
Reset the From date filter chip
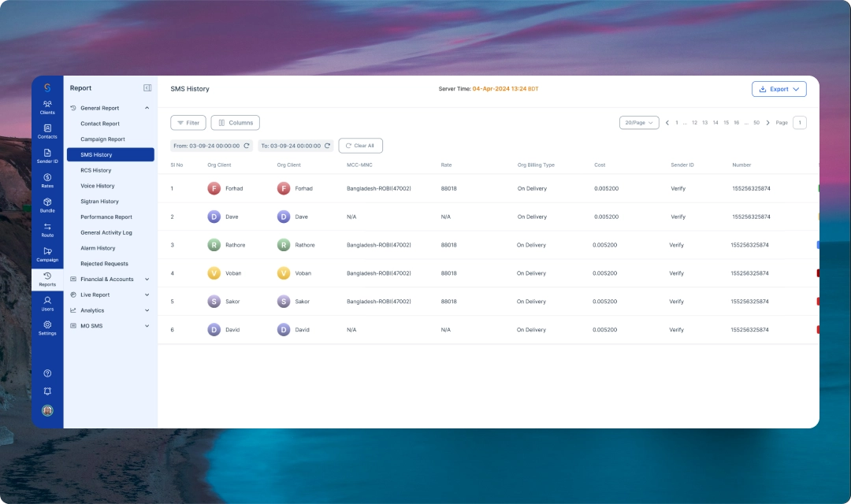pos(247,146)
